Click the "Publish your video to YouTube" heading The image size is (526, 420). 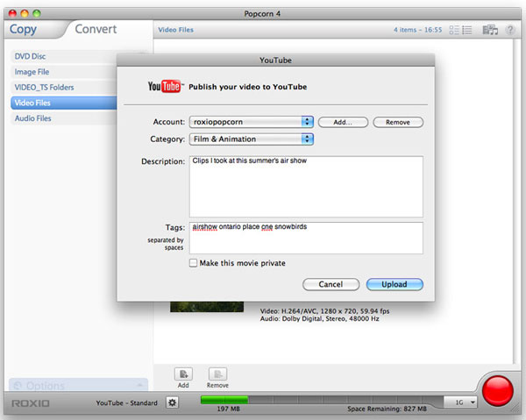[x=247, y=87]
